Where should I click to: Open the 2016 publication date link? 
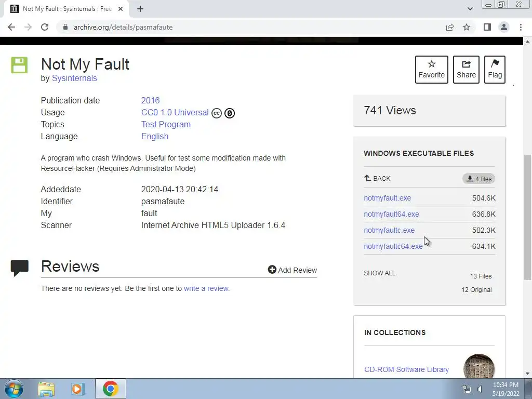tap(150, 100)
